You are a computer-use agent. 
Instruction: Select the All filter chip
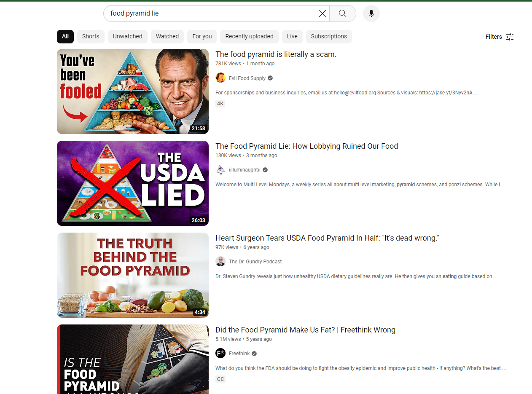[x=65, y=37]
